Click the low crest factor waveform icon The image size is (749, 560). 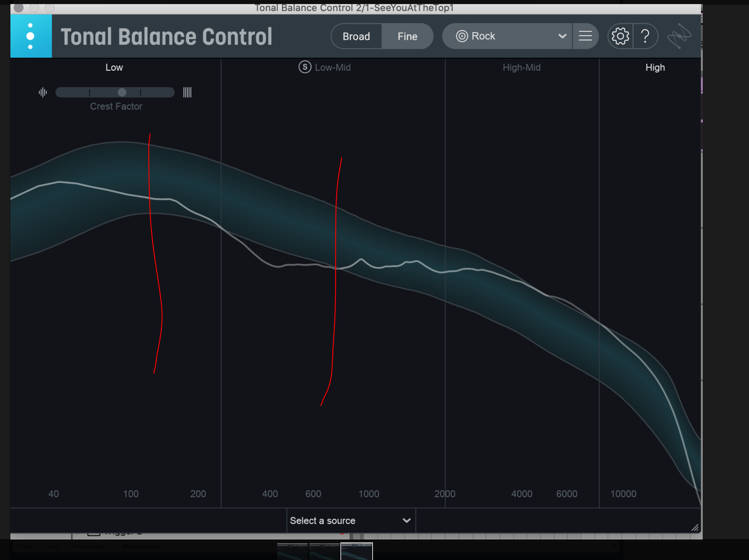43,92
